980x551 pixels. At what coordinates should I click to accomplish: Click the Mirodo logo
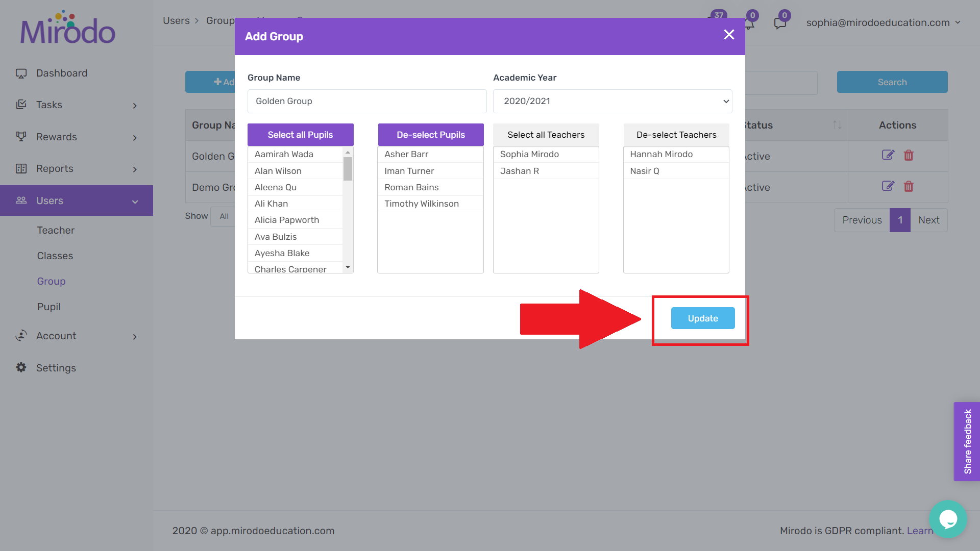[x=68, y=28]
